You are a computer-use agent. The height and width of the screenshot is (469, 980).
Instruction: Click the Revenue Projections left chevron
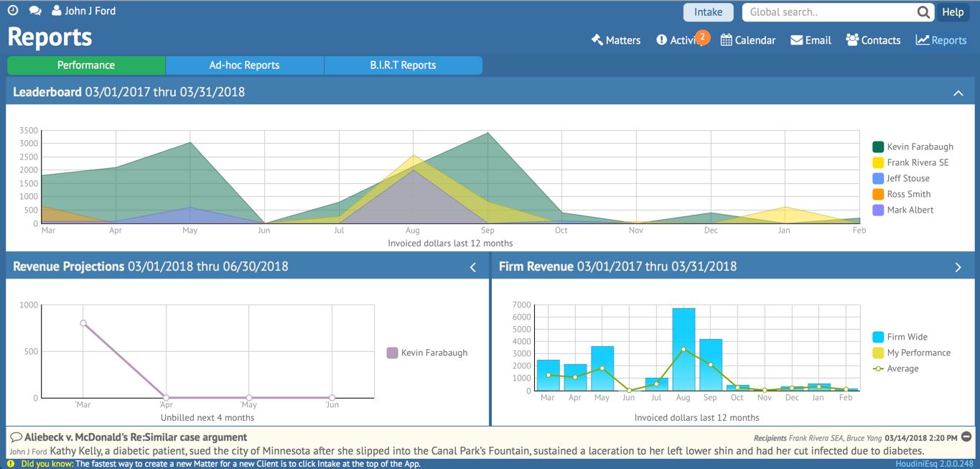pyautogui.click(x=473, y=267)
